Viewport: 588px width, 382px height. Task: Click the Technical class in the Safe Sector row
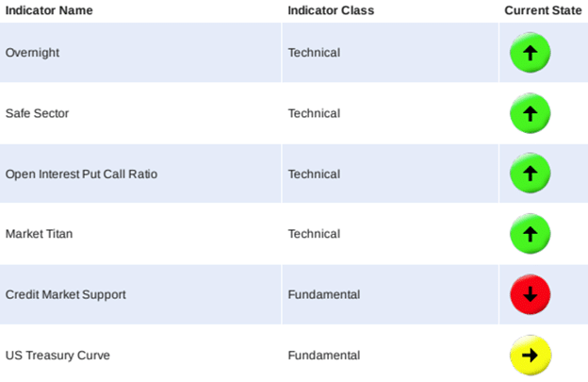pyautogui.click(x=314, y=113)
